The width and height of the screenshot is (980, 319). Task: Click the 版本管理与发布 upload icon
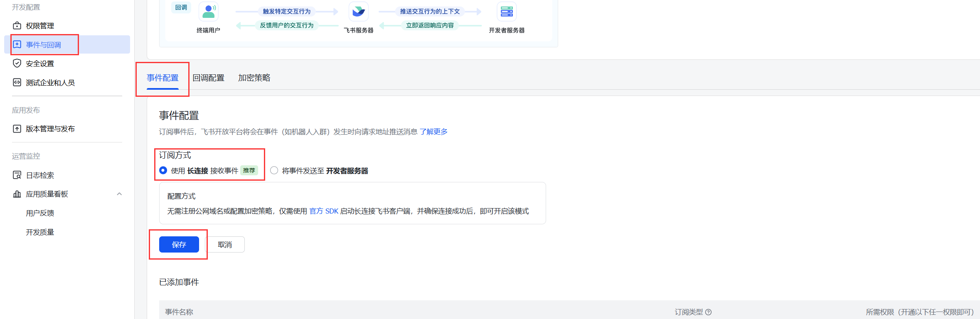click(17, 129)
